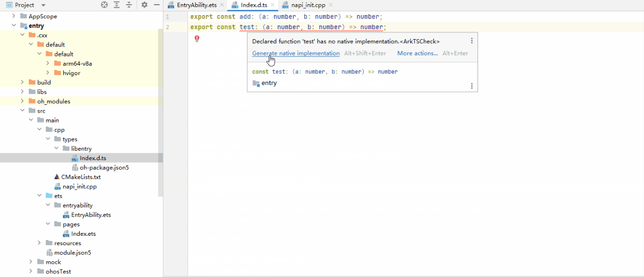644x277 pixels.
Task: Select the pages folder
Action: [71, 224]
